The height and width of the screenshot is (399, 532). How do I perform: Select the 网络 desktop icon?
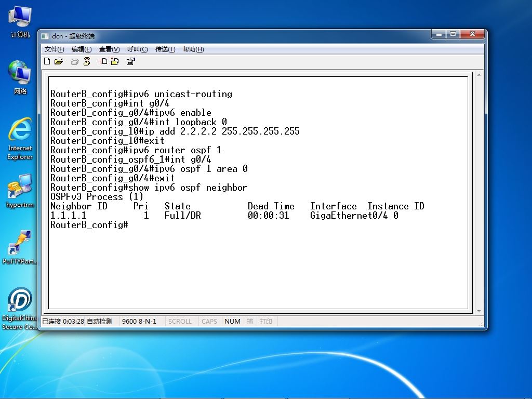point(20,77)
